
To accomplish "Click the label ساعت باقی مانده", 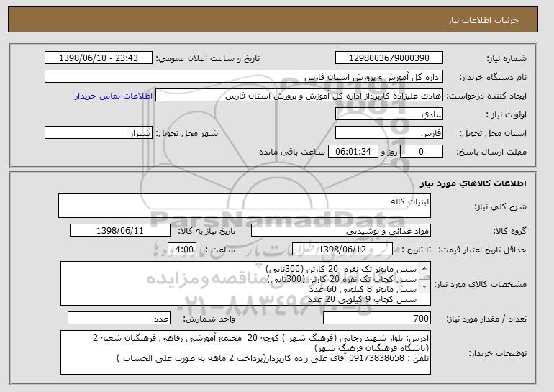I will click(292, 152).
